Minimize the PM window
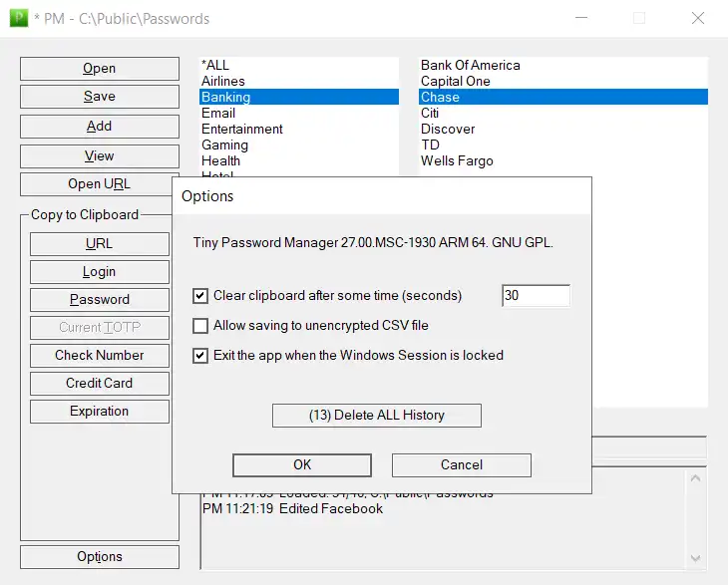 pyautogui.click(x=581, y=19)
